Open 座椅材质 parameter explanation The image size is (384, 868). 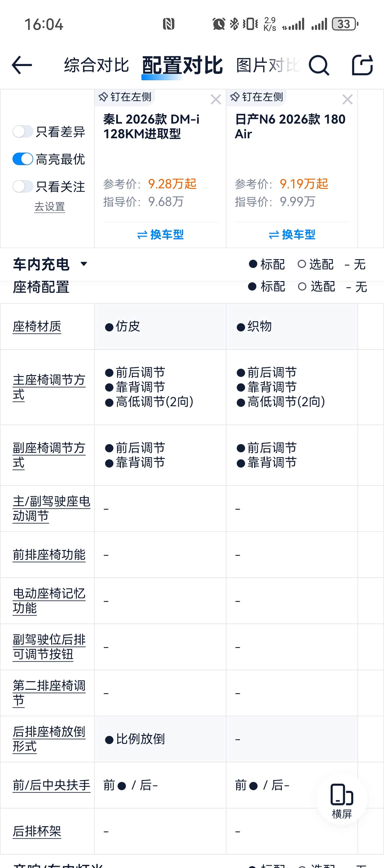pos(37,326)
